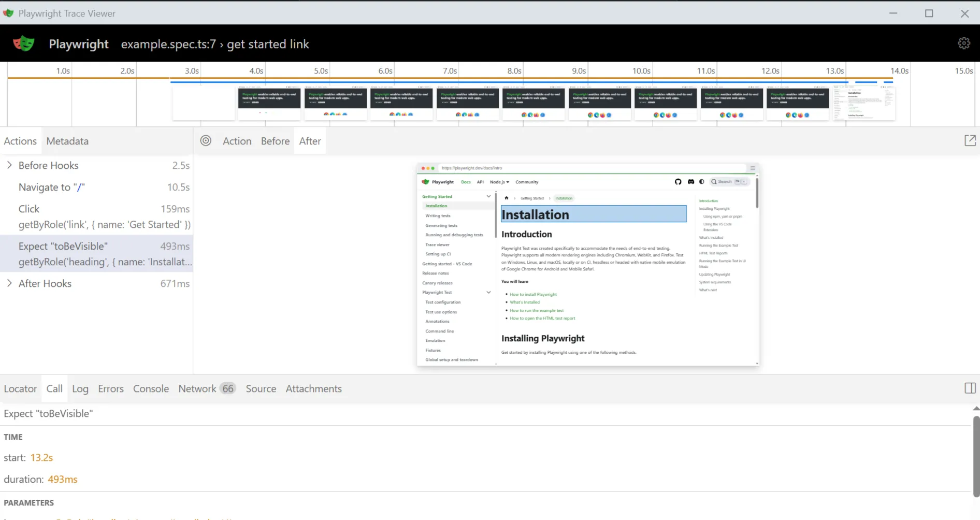Click the highlighted Installation heading in snapshot

point(594,214)
